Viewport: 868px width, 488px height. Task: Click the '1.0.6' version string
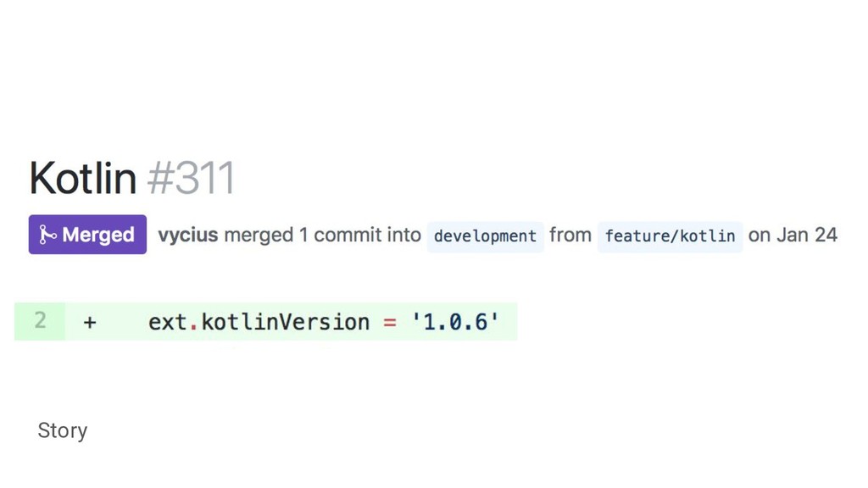[x=455, y=322]
